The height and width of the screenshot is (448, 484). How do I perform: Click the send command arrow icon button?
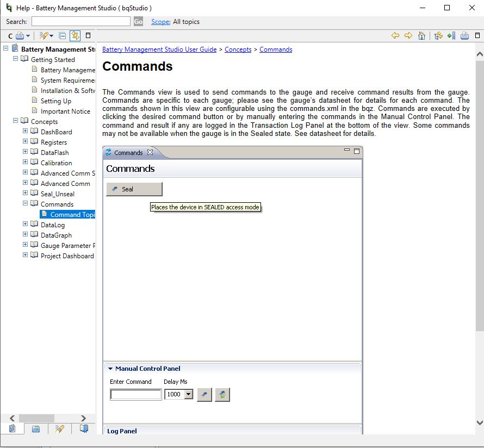pyautogui.click(x=204, y=395)
